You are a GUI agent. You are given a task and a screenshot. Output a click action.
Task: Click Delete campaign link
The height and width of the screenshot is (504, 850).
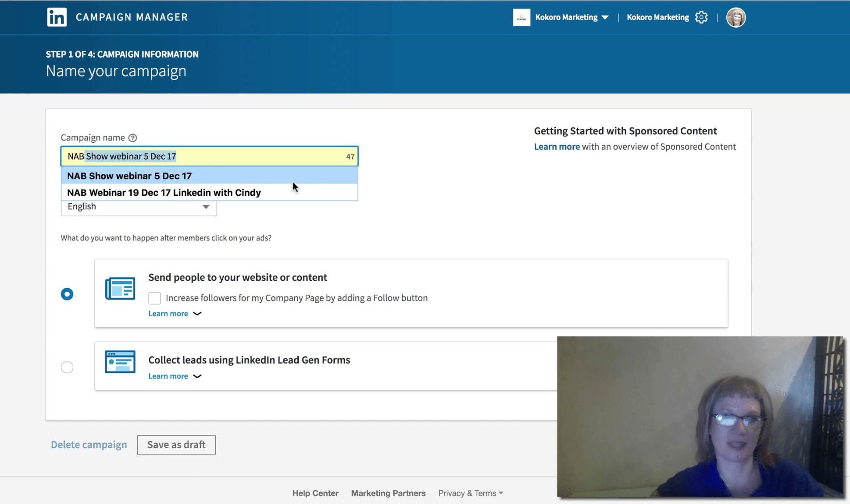point(89,445)
